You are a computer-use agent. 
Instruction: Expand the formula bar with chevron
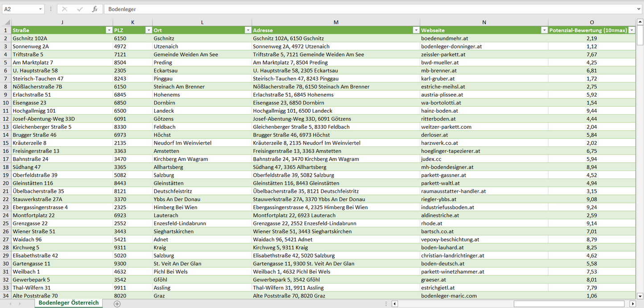639,9
